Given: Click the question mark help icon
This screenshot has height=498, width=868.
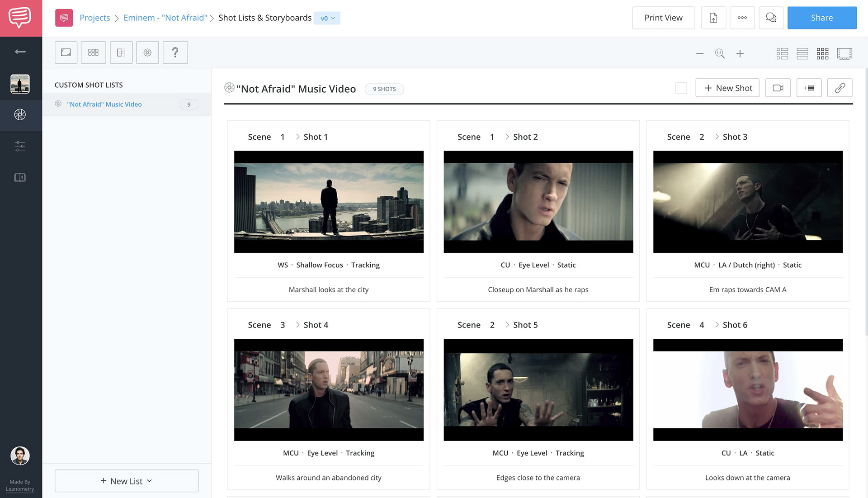Looking at the screenshot, I should coord(175,52).
